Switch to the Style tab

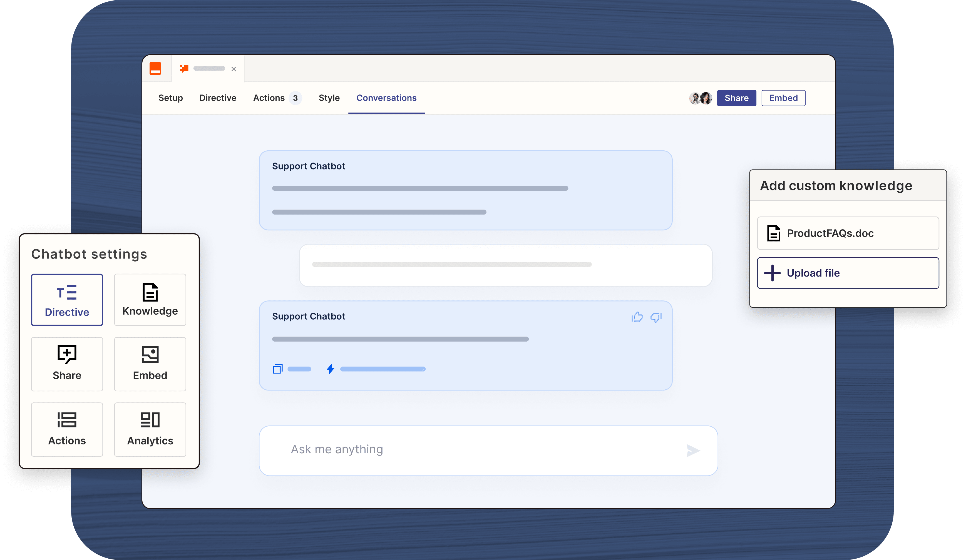(x=329, y=98)
